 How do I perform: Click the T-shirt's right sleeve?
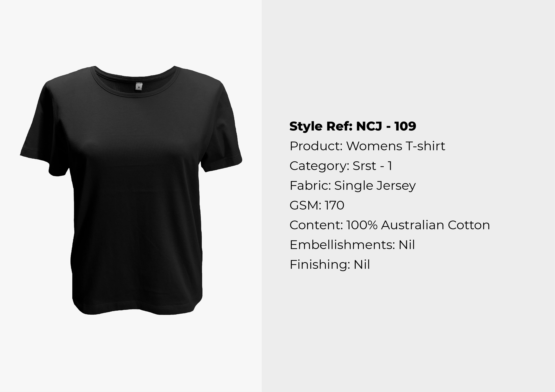(x=221, y=130)
